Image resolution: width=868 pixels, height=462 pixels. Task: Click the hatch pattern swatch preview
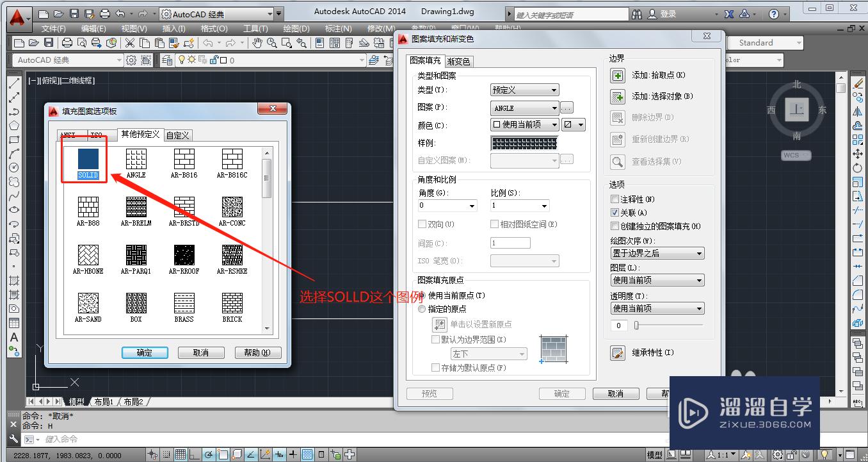point(524,143)
